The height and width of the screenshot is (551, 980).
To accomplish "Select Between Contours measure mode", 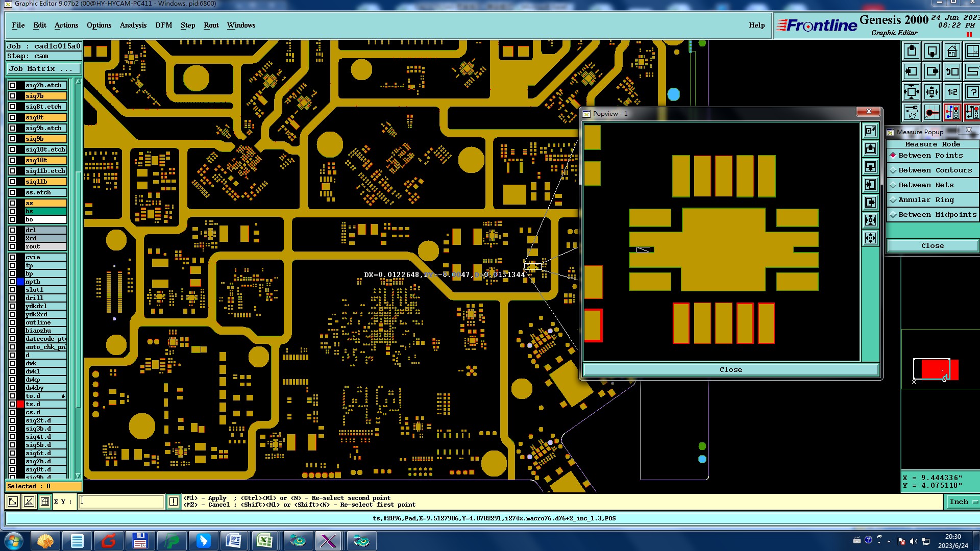I will [x=935, y=170].
